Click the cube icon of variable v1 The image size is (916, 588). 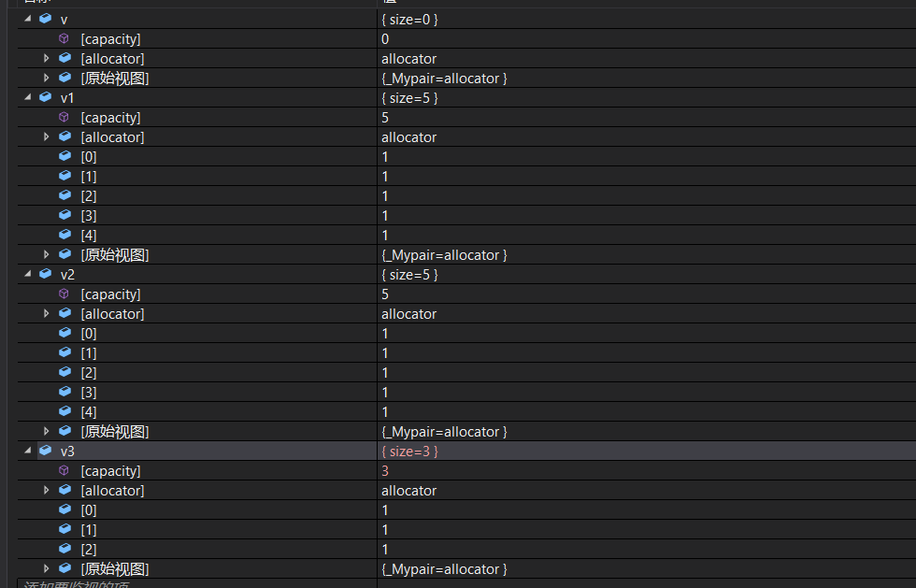click(x=46, y=97)
